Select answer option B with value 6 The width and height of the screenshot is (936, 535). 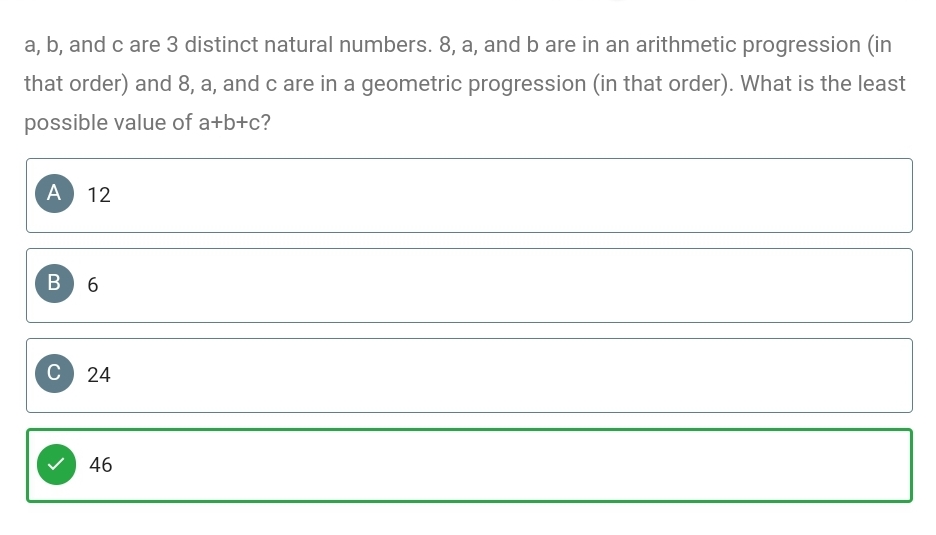469,285
